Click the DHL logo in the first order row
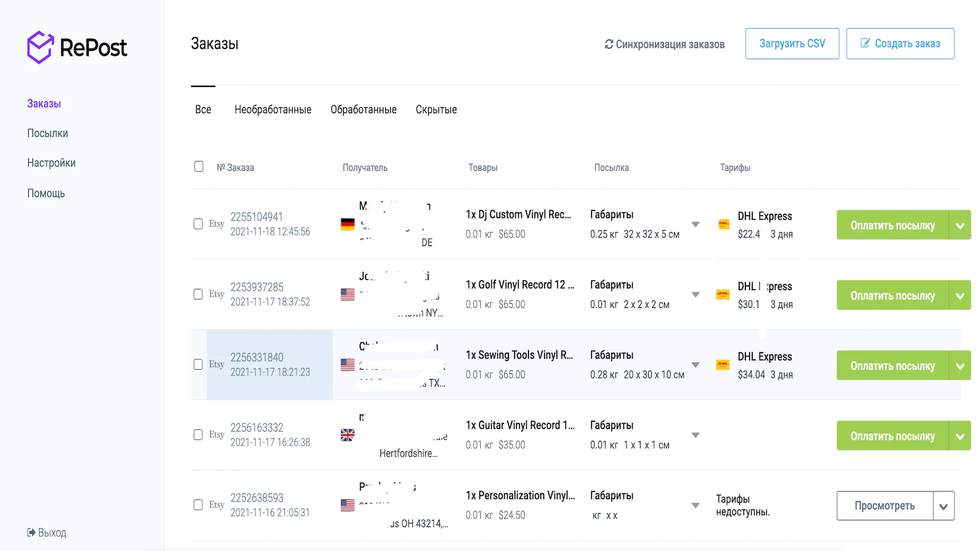Screen dimensions: 980x551 tap(723, 224)
